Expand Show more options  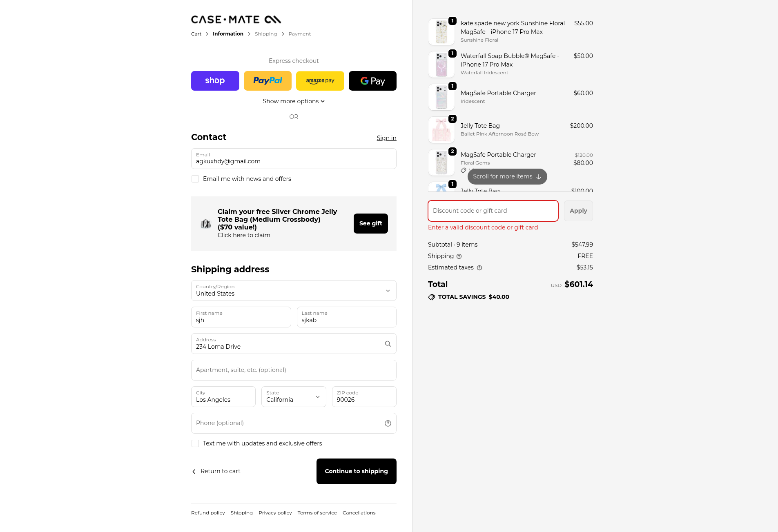(x=294, y=101)
